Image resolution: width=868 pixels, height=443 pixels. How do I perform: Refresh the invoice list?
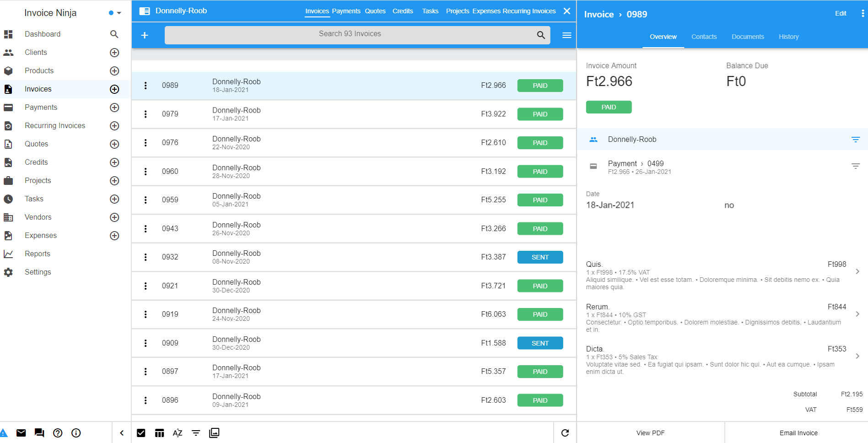565,433
